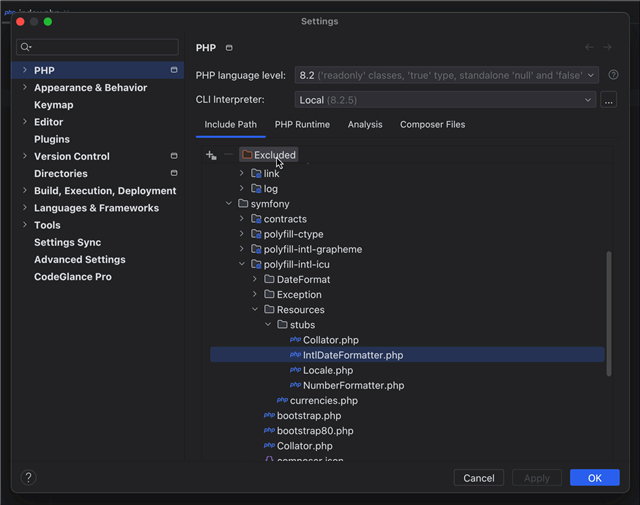Expand the Appearance & Behavior section
This screenshot has width=640, height=505.
click(25, 88)
